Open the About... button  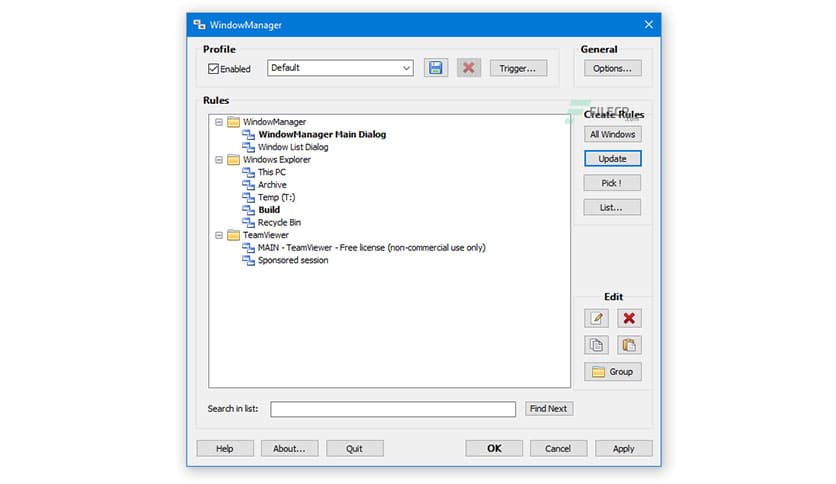290,448
